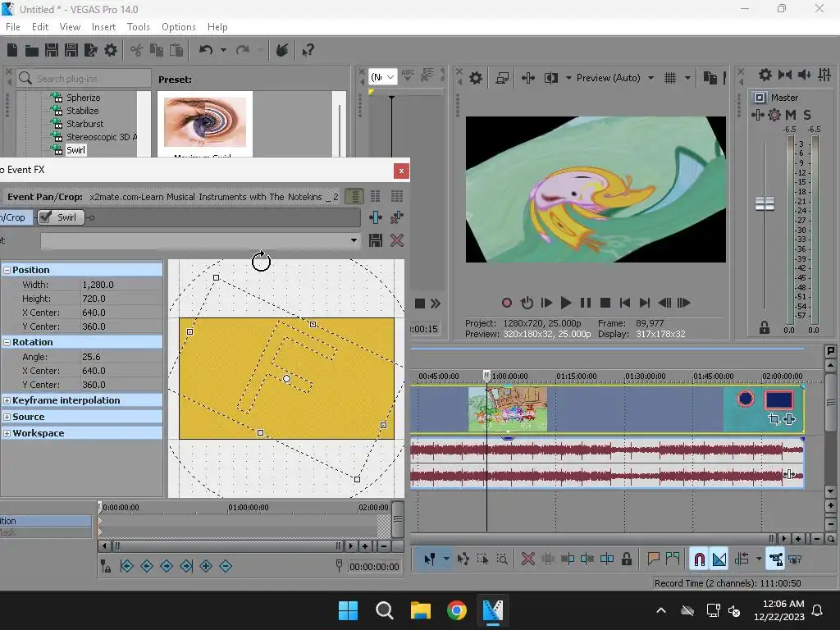Toggle Lock Envelopes to Events

click(x=775, y=559)
